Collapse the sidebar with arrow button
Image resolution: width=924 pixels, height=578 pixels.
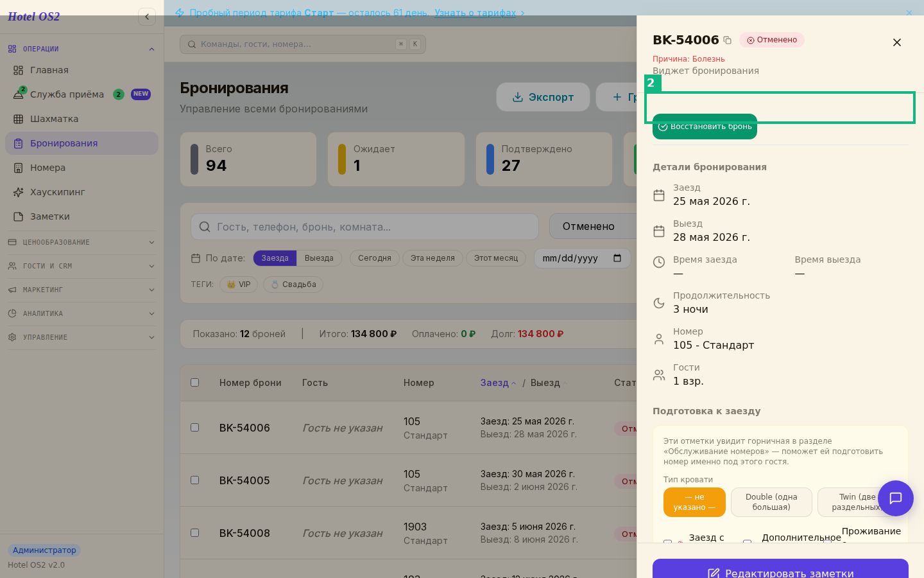[147, 17]
